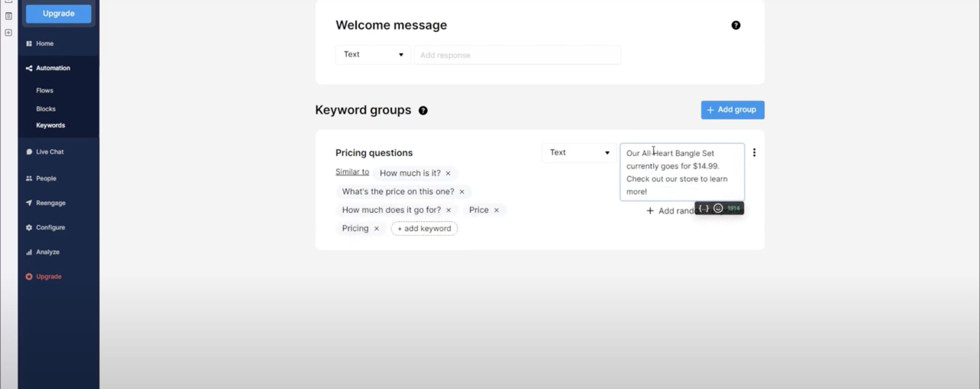Open Welcome message Text type dropdown

coord(373,55)
